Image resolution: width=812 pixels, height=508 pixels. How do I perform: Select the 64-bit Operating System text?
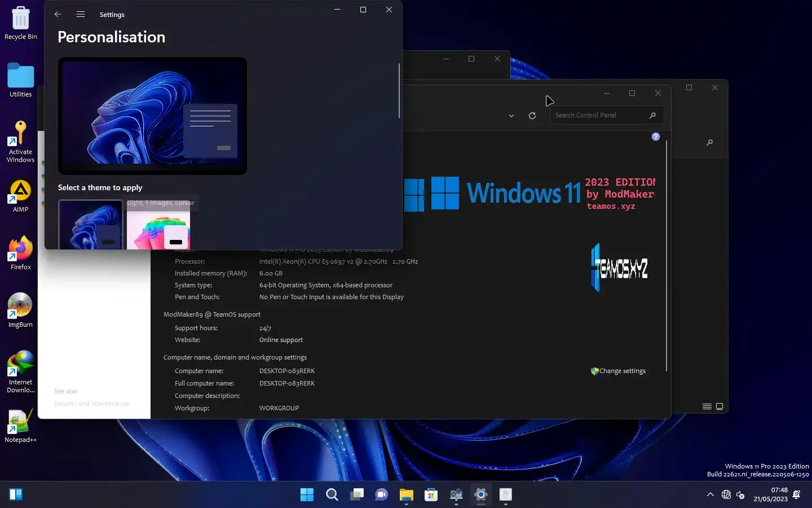326,285
